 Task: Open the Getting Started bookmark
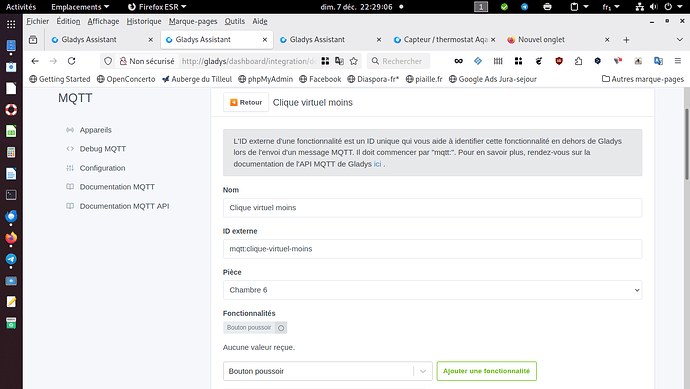pyautogui.click(x=59, y=79)
